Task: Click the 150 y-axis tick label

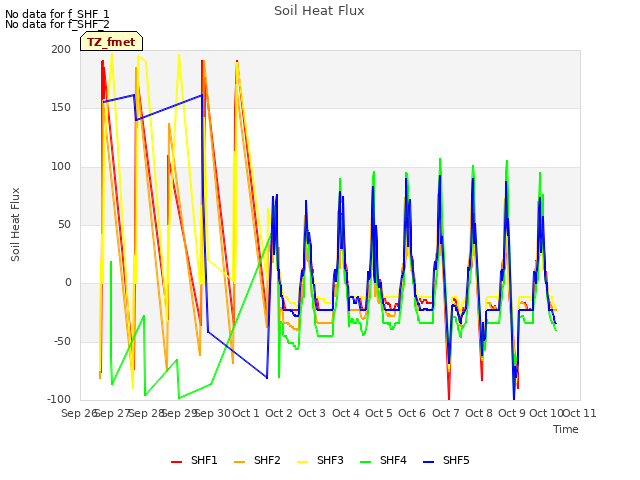Action: (61, 108)
